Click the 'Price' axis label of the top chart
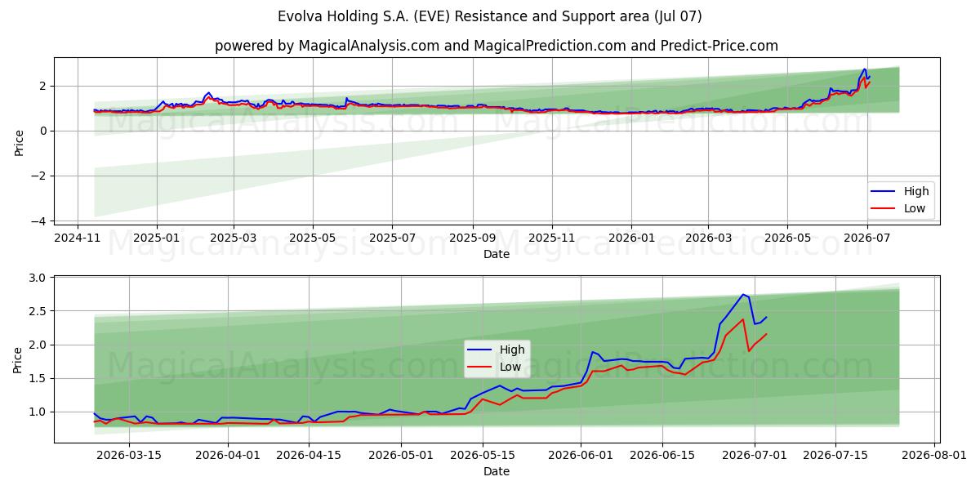The height and width of the screenshot is (490, 980). [19, 141]
